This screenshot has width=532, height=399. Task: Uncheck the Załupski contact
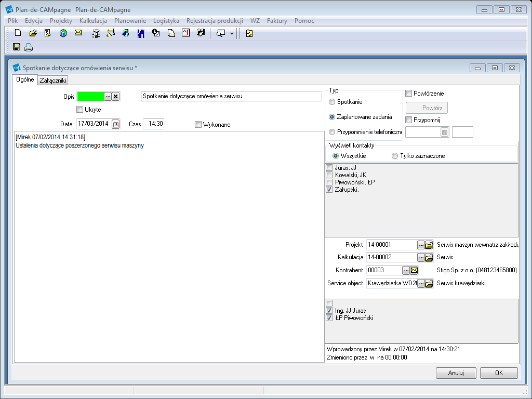tap(329, 190)
